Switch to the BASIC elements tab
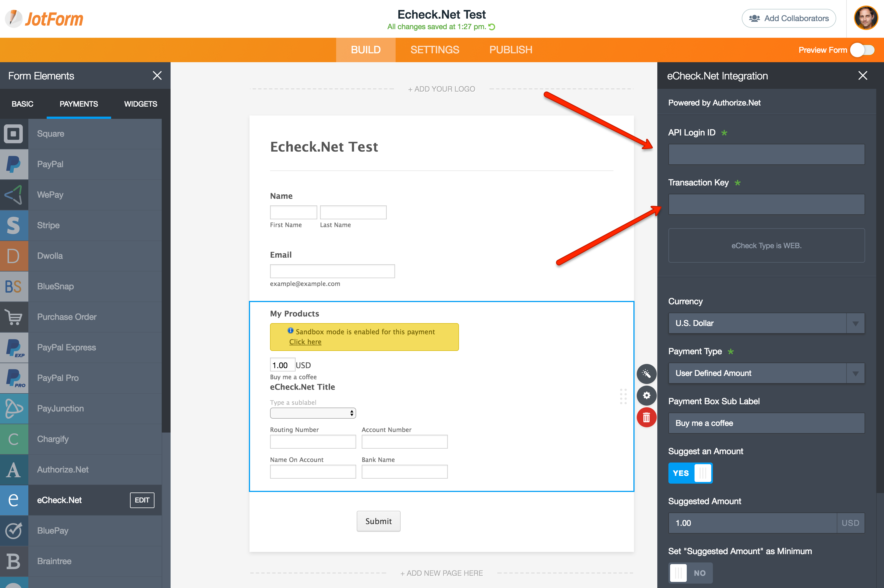The width and height of the screenshot is (884, 588). 23,104
